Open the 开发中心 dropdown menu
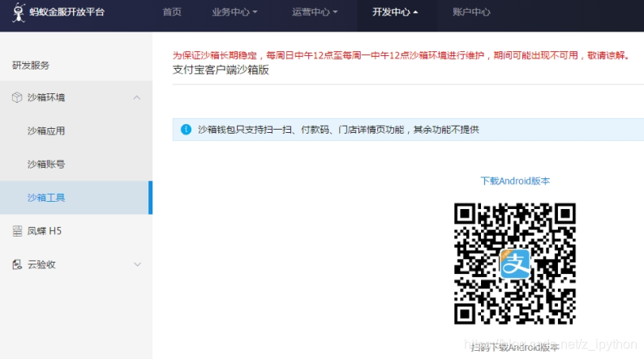Image resolution: width=644 pixels, height=359 pixels. pos(395,12)
